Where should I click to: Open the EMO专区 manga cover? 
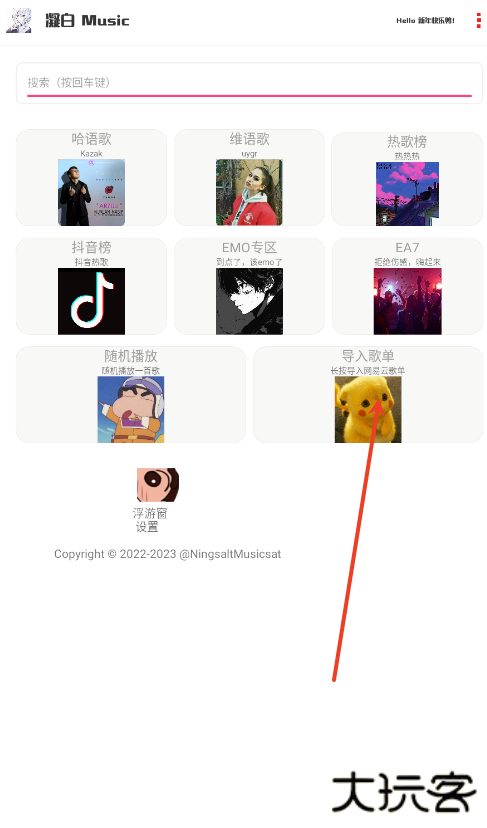point(249,301)
